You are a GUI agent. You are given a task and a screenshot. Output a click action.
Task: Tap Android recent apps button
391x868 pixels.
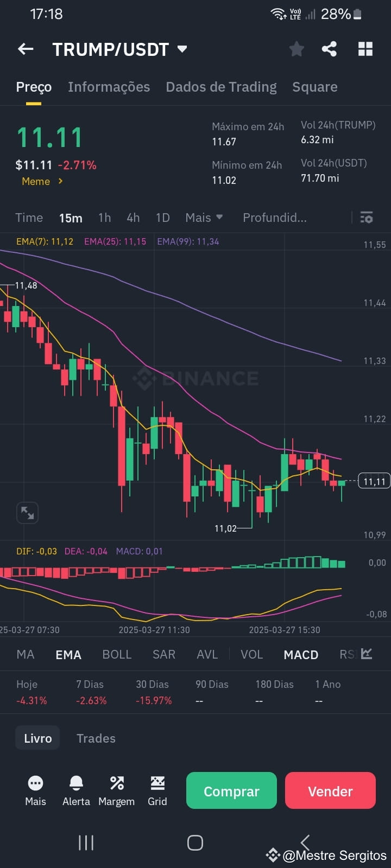tap(86, 843)
